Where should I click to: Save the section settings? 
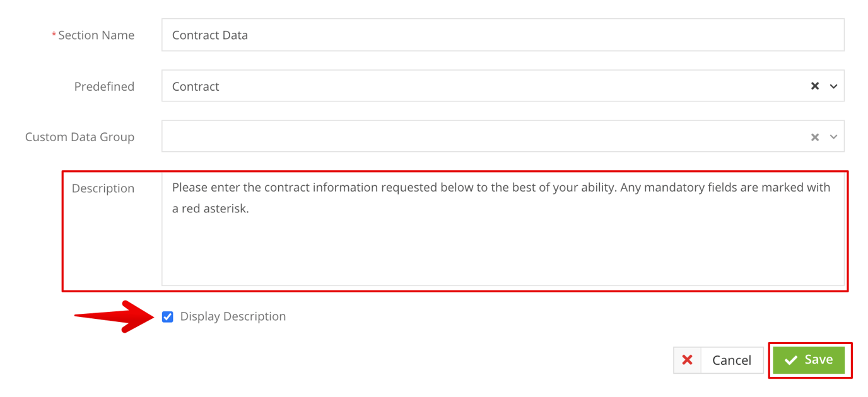[810, 360]
